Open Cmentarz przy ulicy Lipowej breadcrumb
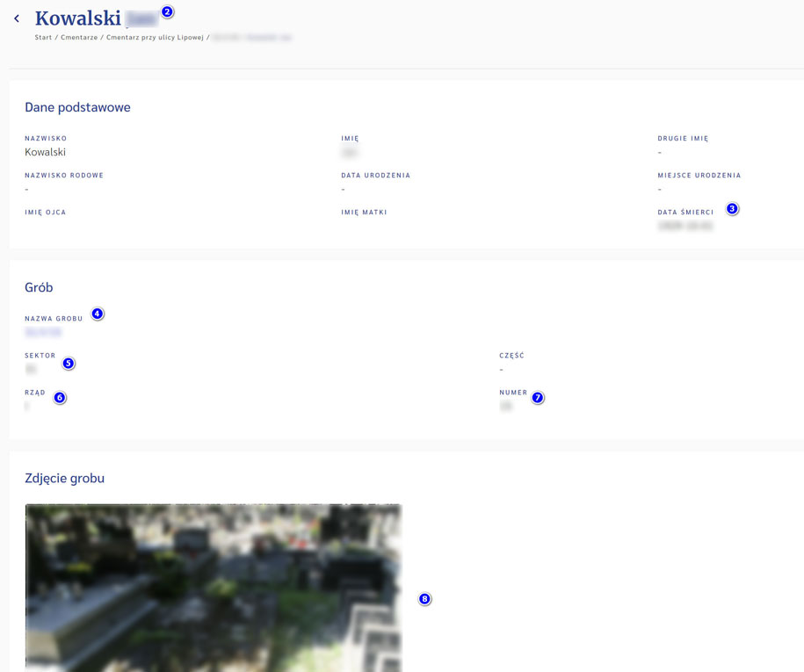The image size is (804, 672). pos(155,38)
